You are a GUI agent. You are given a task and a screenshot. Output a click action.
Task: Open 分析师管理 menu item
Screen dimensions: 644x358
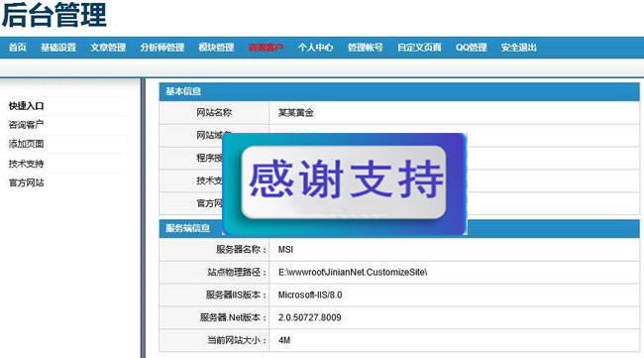click(161, 48)
